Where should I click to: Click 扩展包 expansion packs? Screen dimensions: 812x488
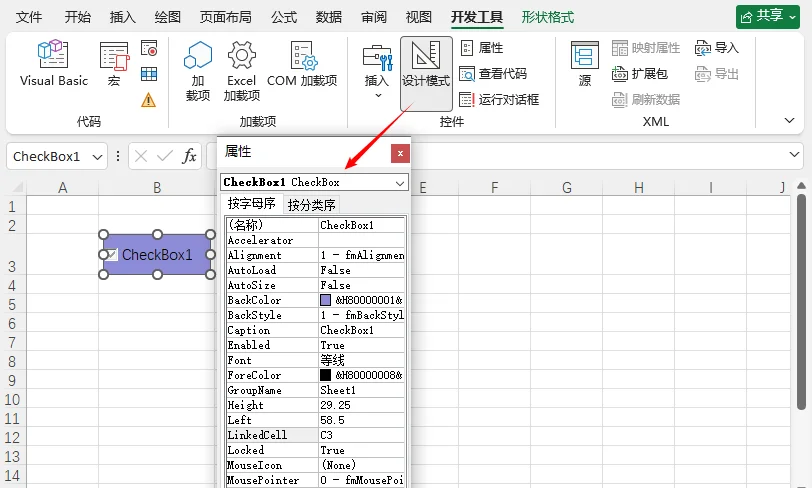(x=640, y=74)
